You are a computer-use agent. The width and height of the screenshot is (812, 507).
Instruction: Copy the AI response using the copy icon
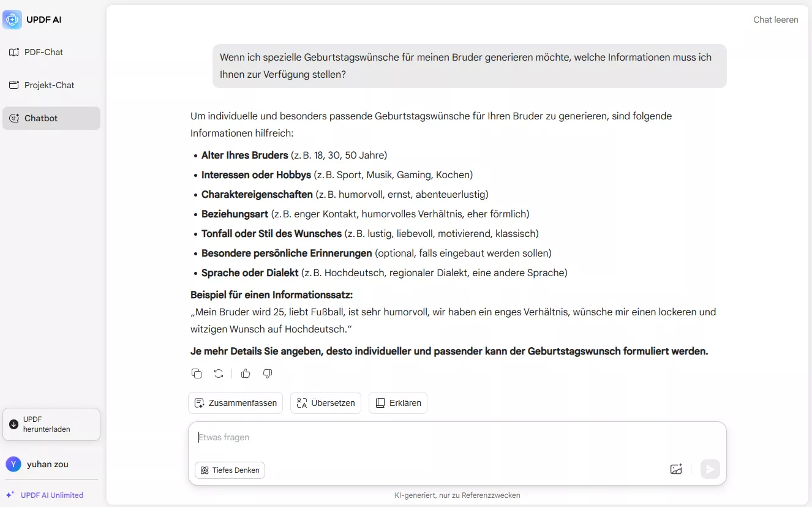[x=197, y=374]
